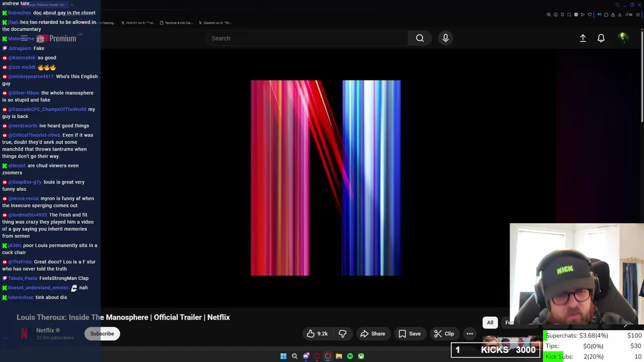Focus the YouTube Search field

[x=307, y=38]
